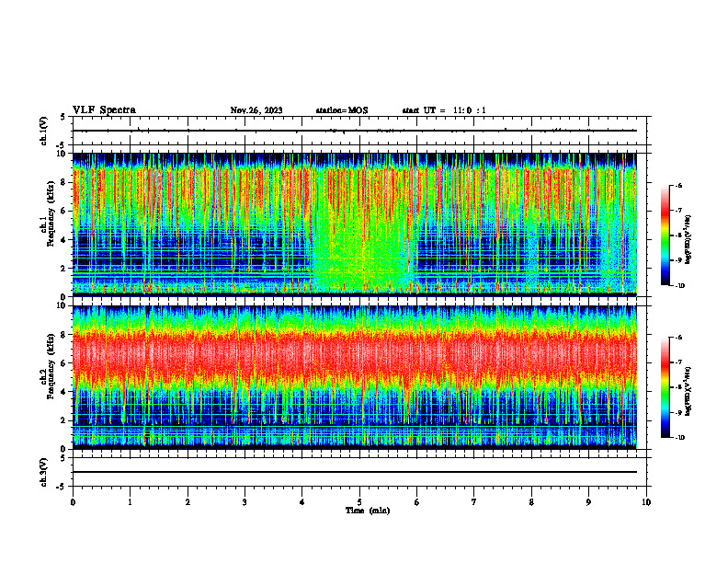Click the ch.1 'Frequency (kHz)' axis label

51,213
